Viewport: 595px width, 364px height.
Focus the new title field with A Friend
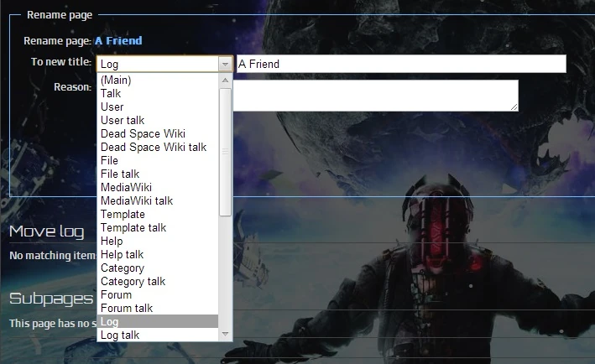pyautogui.click(x=401, y=64)
